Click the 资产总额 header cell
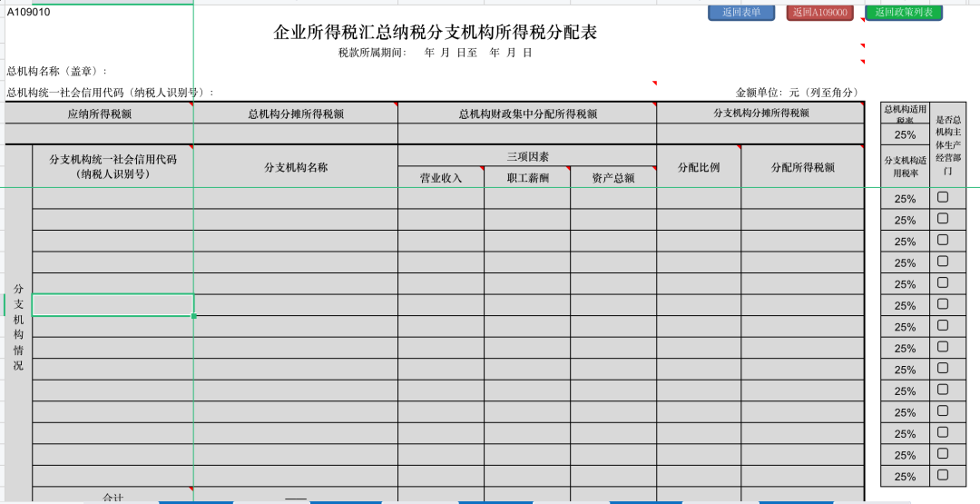The image size is (980, 504). coord(612,178)
